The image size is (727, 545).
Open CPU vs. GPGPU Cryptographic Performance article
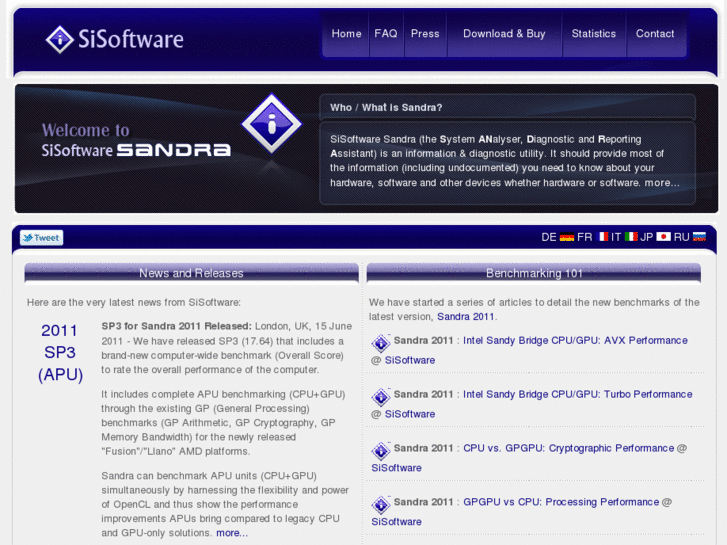(568, 448)
